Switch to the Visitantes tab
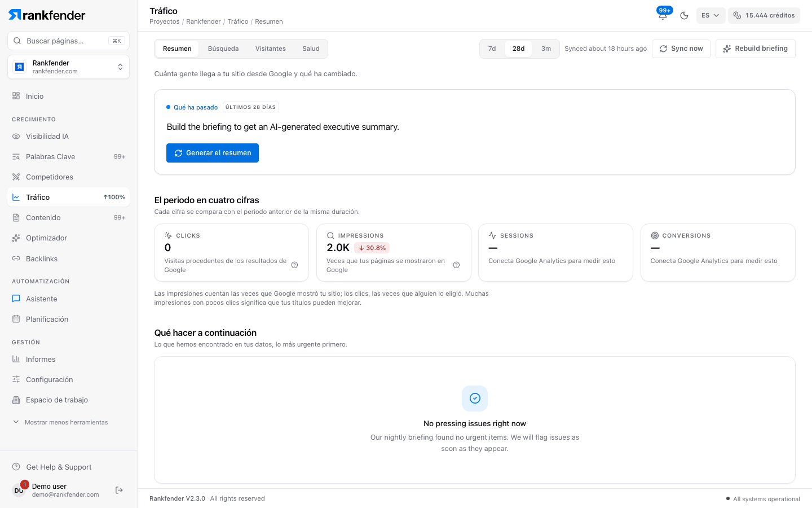This screenshot has height=508, width=812. (271, 49)
